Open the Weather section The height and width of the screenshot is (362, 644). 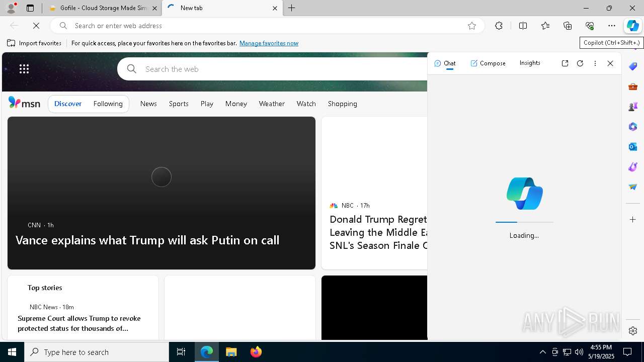coord(272,104)
